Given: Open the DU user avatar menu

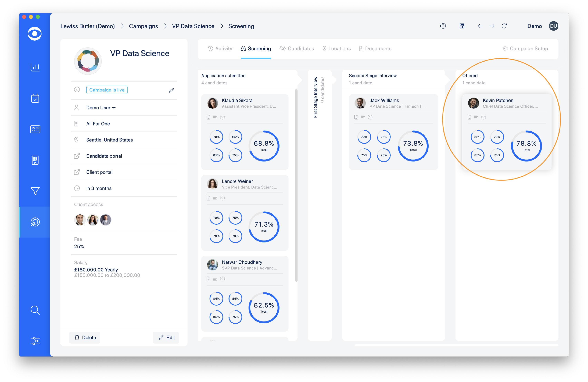Looking at the screenshot, I should point(554,26).
